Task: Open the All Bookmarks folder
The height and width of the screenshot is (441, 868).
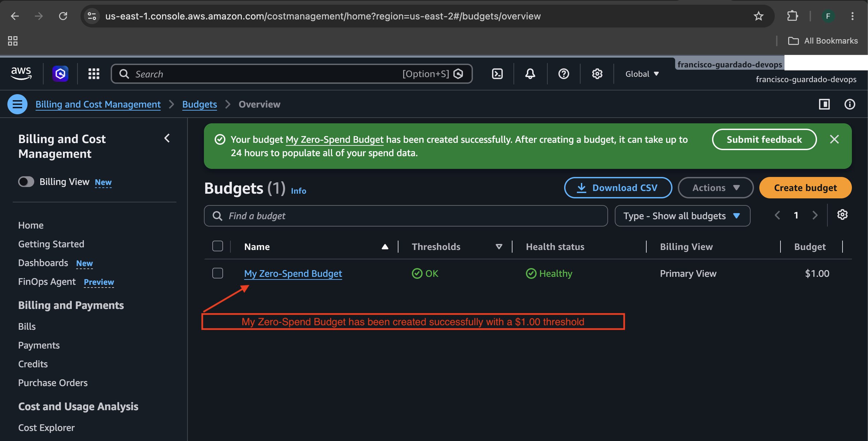Action: click(x=823, y=41)
